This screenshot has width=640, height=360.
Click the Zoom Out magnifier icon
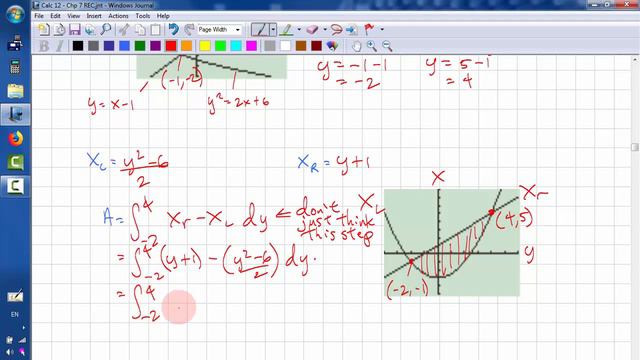coord(387,46)
